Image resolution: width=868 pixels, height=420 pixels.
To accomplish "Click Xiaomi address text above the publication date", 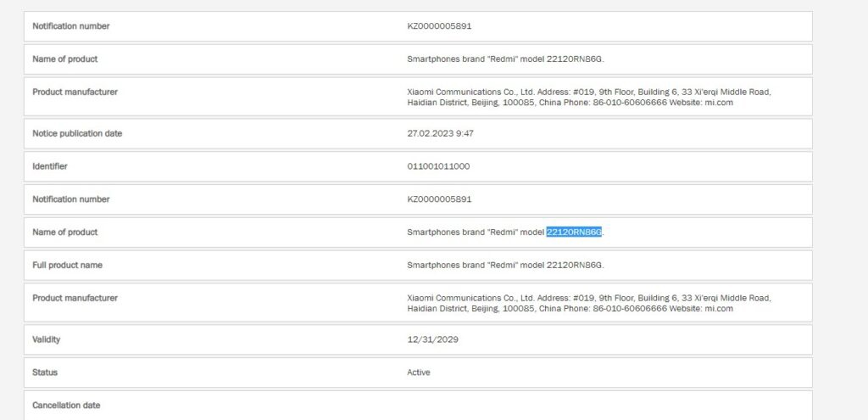I will pyautogui.click(x=588, y=92).
